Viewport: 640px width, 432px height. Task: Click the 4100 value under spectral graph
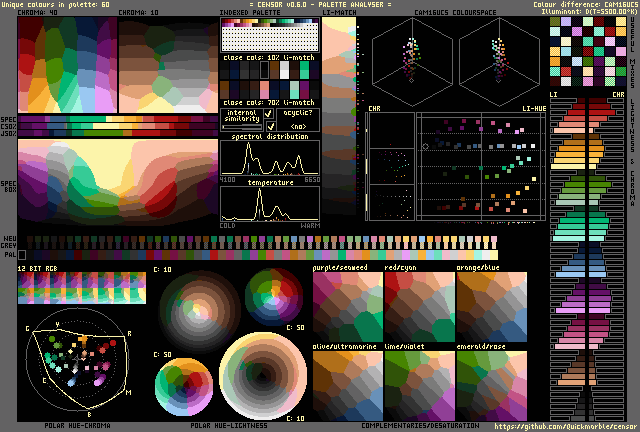(228, 180)
